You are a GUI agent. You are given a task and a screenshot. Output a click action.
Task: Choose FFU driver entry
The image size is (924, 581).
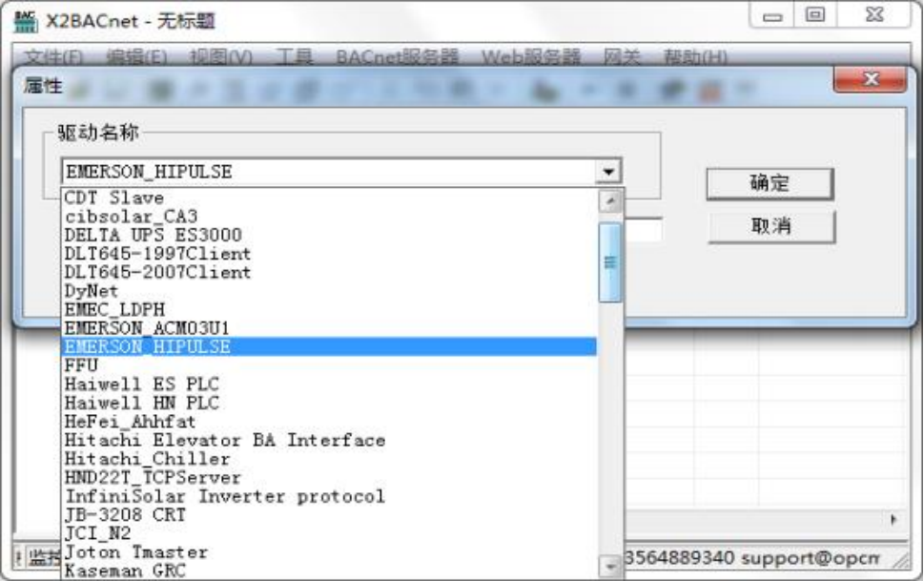(x=329, y=365)
